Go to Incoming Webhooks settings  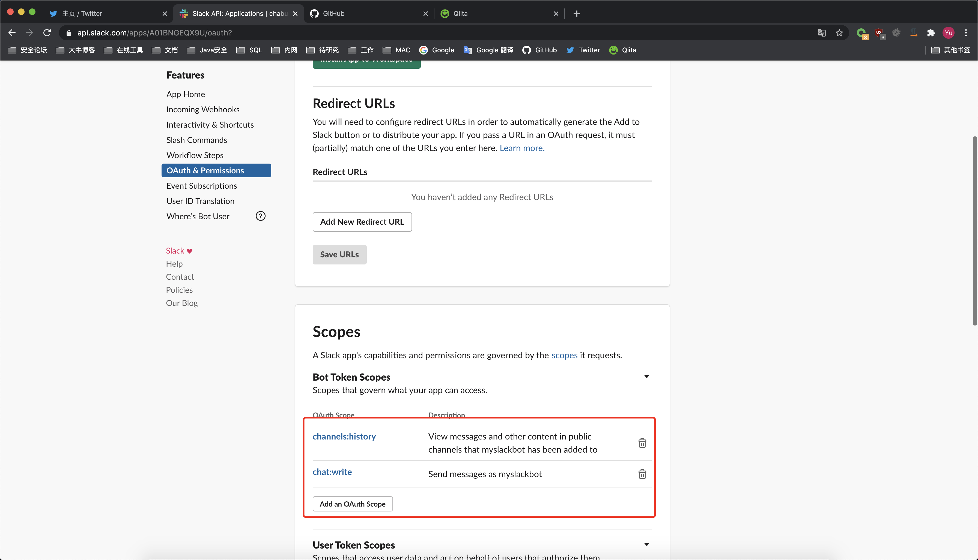[203, 109]
